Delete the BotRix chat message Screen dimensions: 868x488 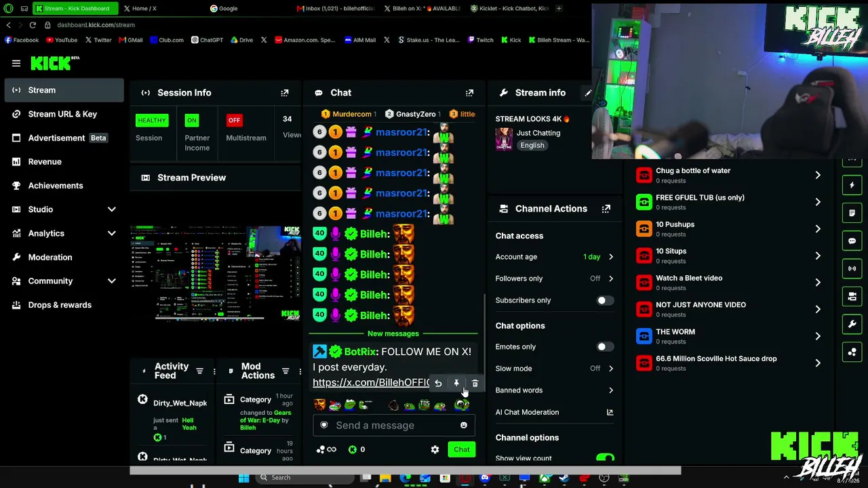tap(475, 384)
